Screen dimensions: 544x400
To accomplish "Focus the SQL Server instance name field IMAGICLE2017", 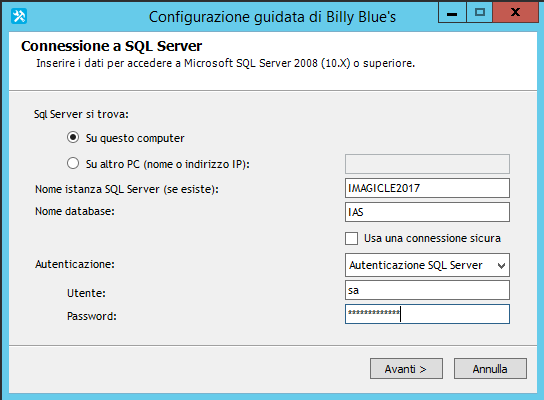I will coord(427,188).
